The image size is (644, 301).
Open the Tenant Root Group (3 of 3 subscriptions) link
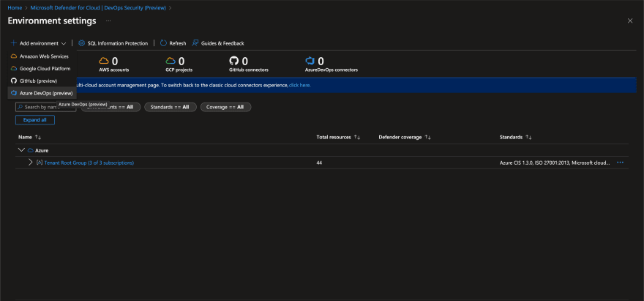[x=89, y=163]
